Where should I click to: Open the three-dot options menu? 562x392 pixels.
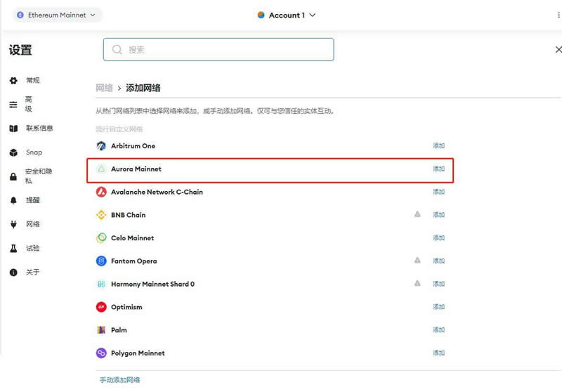[x=558, y=15]
